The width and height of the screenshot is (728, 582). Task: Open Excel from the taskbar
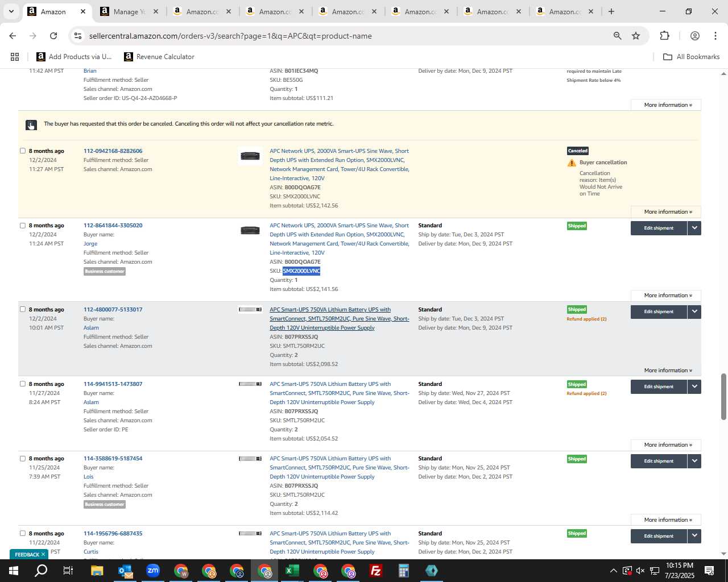292,571
